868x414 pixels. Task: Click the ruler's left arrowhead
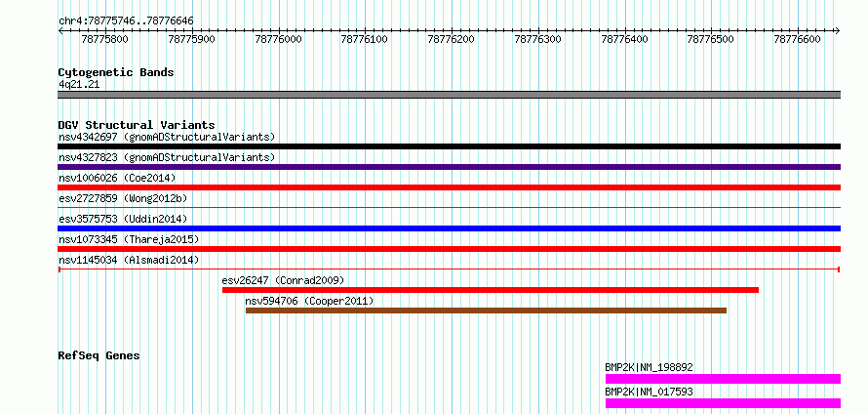pyautogui.click(x=60, y=31)
